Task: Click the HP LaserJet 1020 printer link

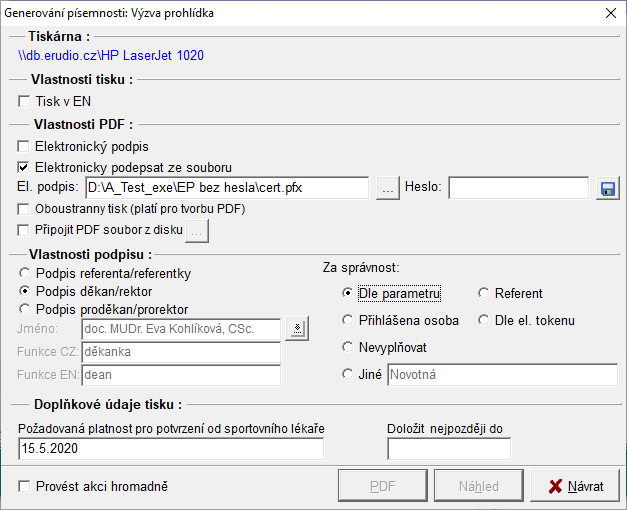Action: pos(111,56)
